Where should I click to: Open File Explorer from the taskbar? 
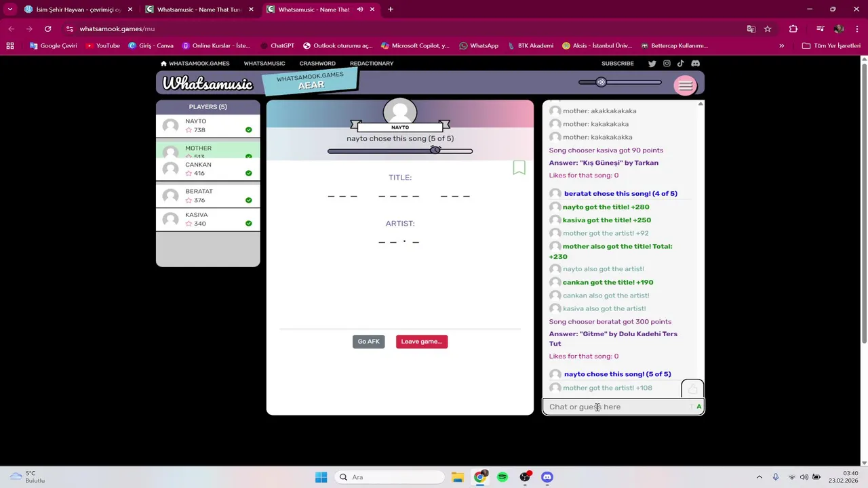click(x=458, y=477)
